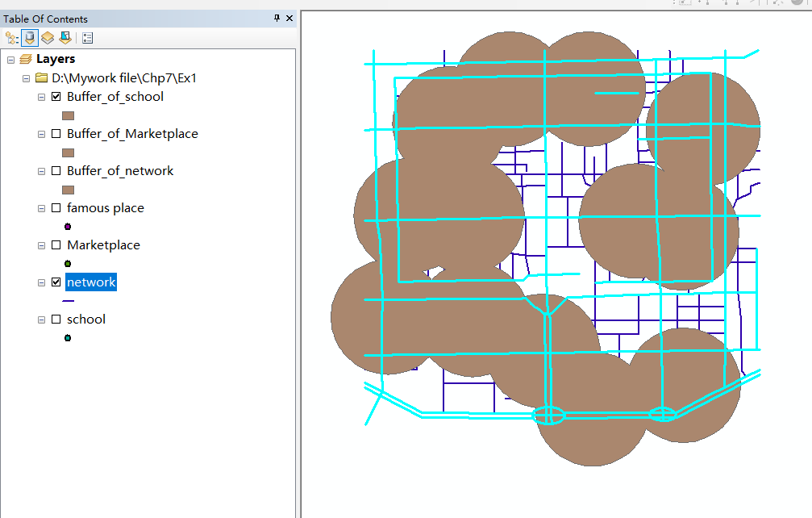812x518 pixels.
Task: Select the Buffer_of_Marketplace layer name
Action: coord(132,134)
